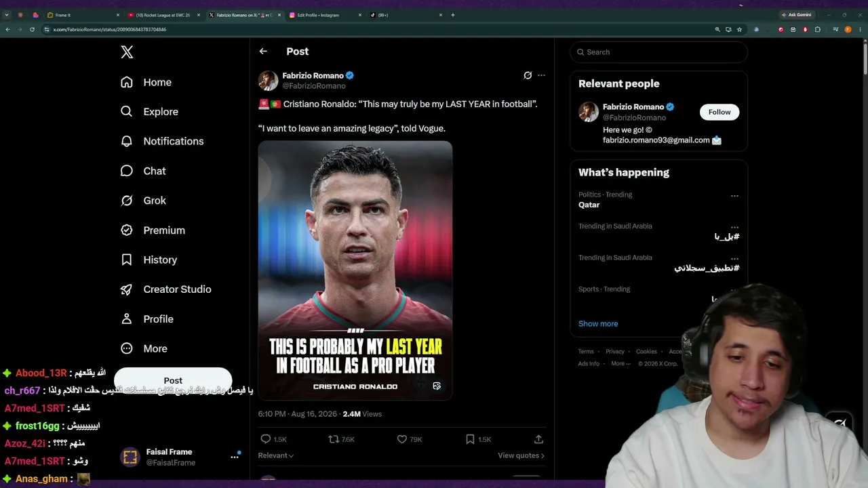Viewport: 868px width, 488px height.
Task: Click the address bar URL
Action: (110, 30)
